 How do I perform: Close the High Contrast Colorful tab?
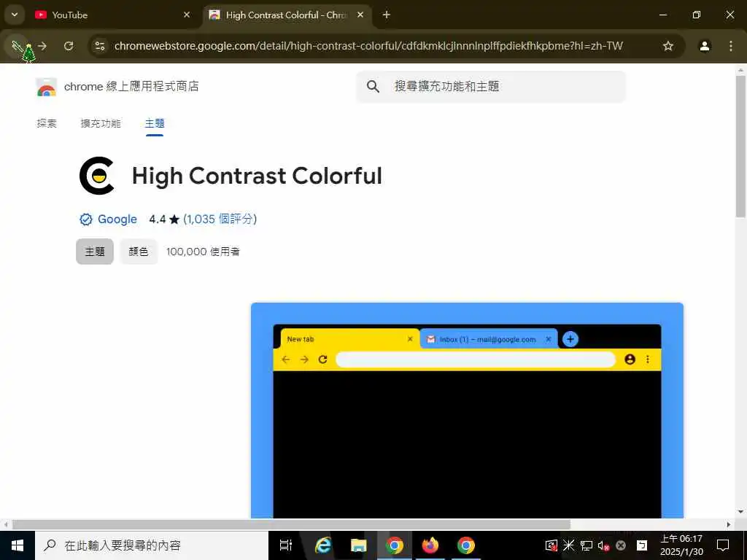[x=360, y=15]
